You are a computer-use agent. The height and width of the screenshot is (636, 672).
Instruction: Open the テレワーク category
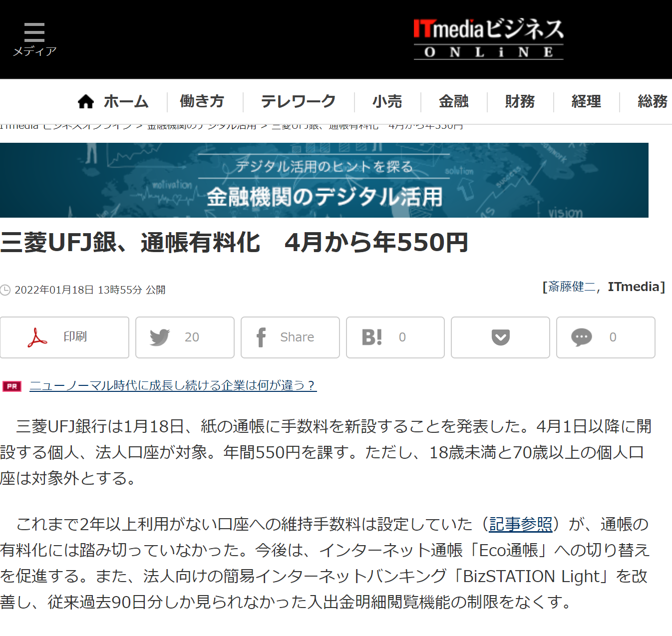pyautogui.click(x=298, y=101)
